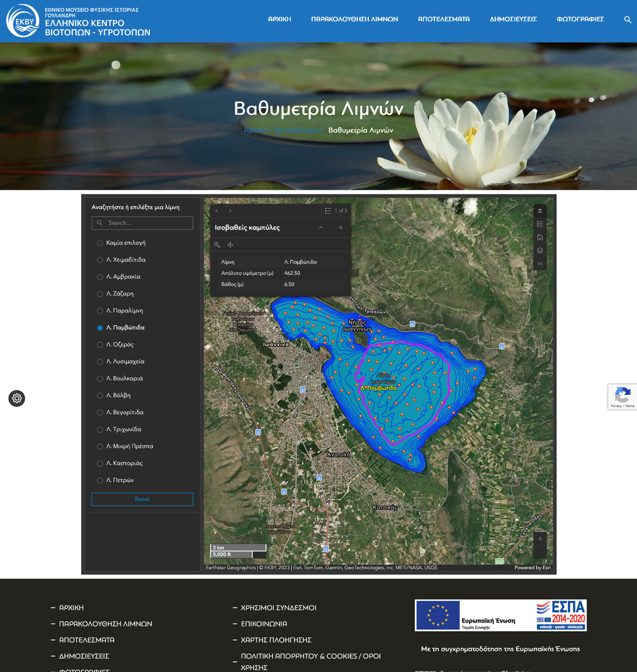Open the cookie settings gear icon
The height and width of the screenshot is (672, 637).
pyautogui.click(x=17, y=398)
